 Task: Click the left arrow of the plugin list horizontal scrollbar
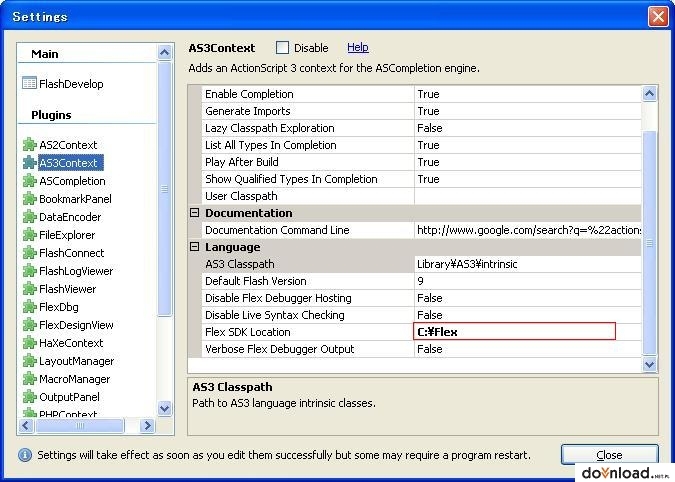point(25,426)
